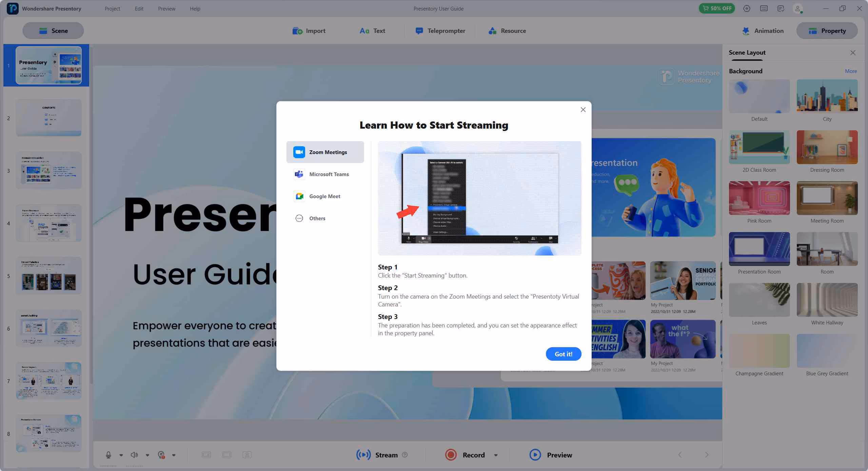This screenshot has height=471, width=868.
Task: Close the Learn How to Start Streaming dialog
Action: [583, 110]
